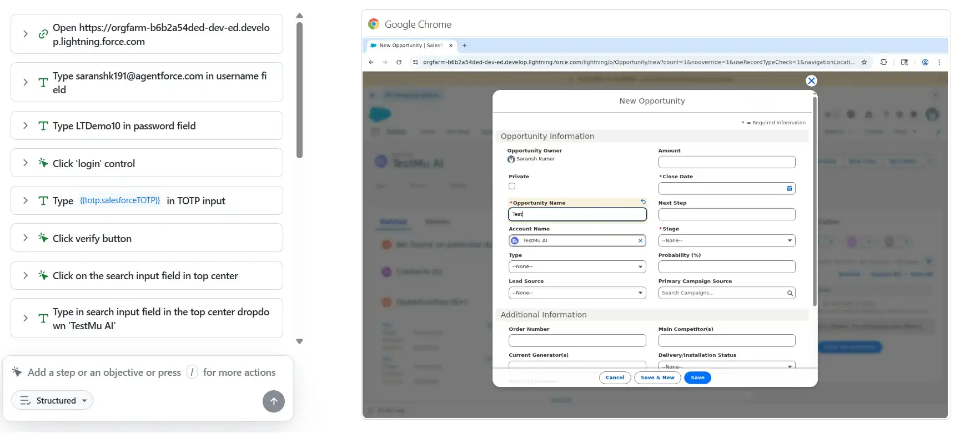
Task: Clear the TestMu AI account selection
Action: coord(640,240)
